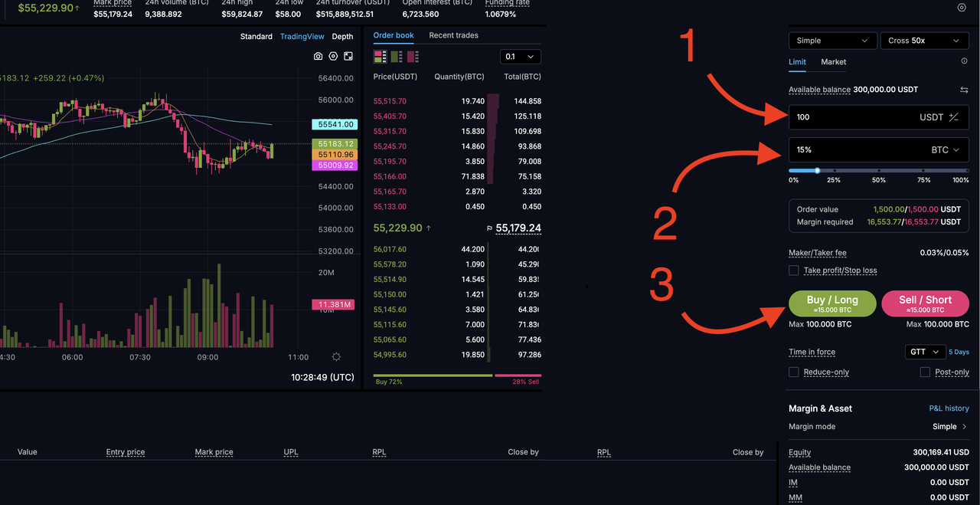Click the Equity label in Margin & Asset
The width and height of the screenshot is (980, 505).
pyautogui.click(x=799, y=452)
